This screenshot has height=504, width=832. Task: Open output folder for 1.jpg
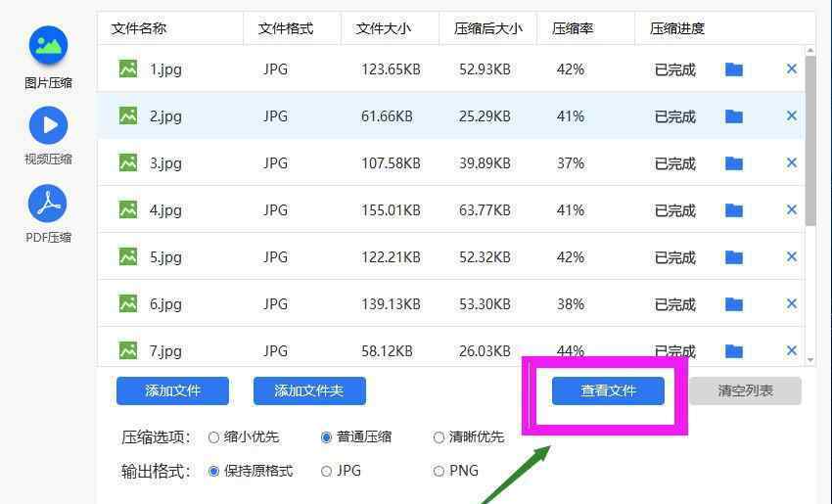(734, 69)
